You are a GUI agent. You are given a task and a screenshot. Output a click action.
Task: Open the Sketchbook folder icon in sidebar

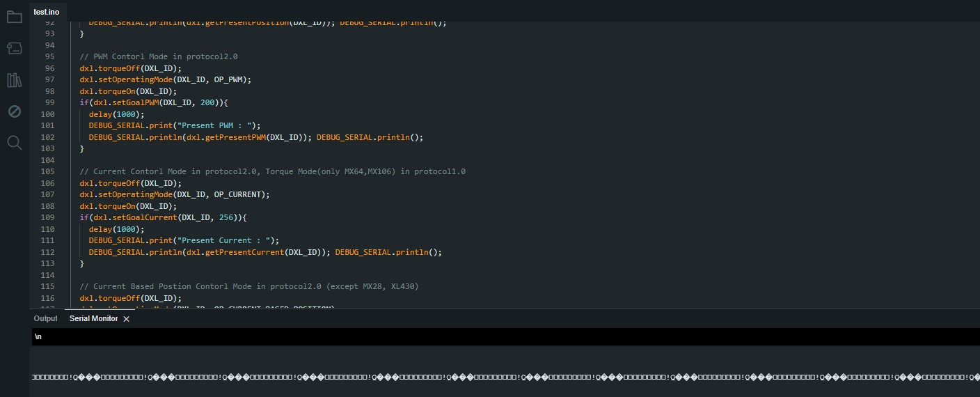[15, 17]
